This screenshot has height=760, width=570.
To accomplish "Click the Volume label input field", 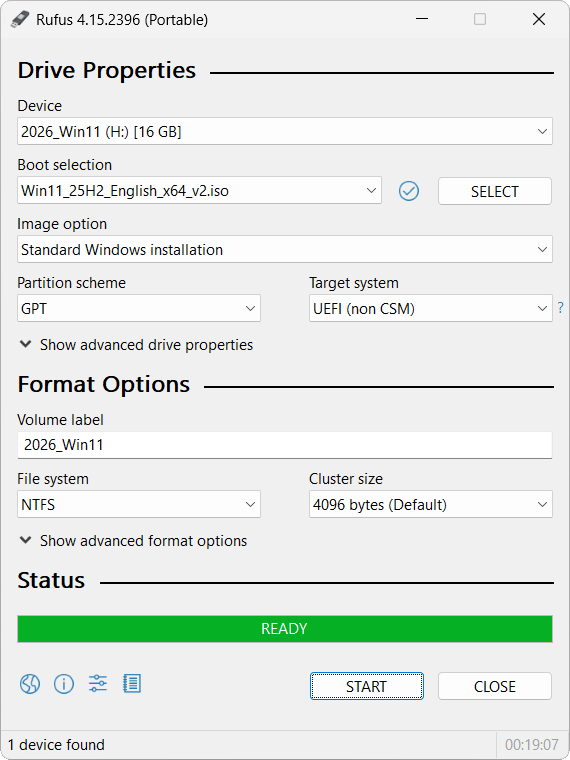I will point(285,445).
